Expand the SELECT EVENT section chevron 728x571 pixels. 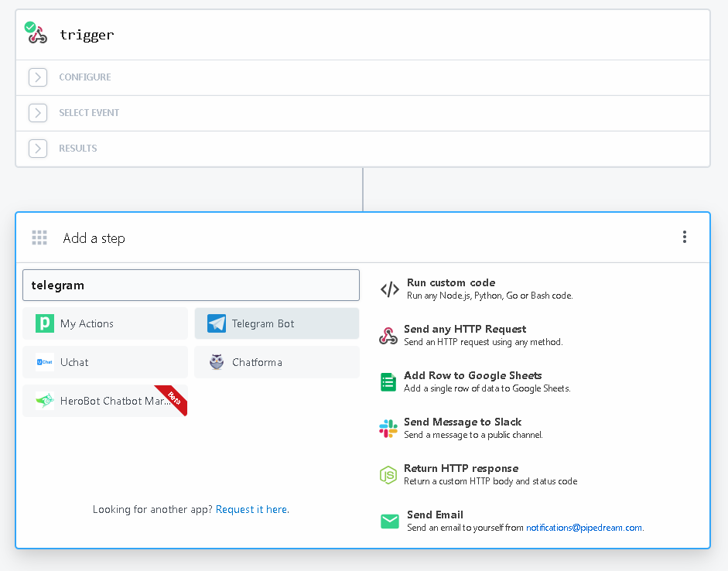tap(38, 113)
